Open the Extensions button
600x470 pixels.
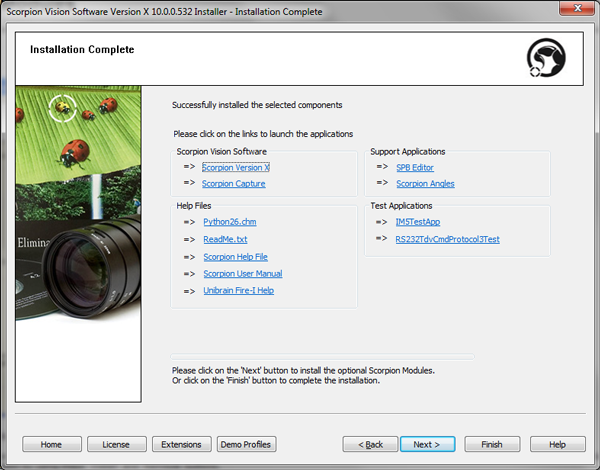click(x=181, y=444)
